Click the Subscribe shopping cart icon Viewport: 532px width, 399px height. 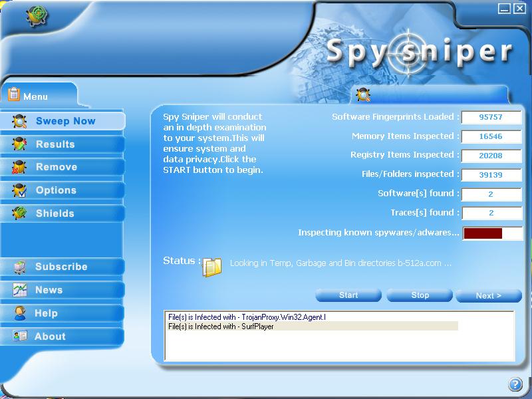[20, 267]
